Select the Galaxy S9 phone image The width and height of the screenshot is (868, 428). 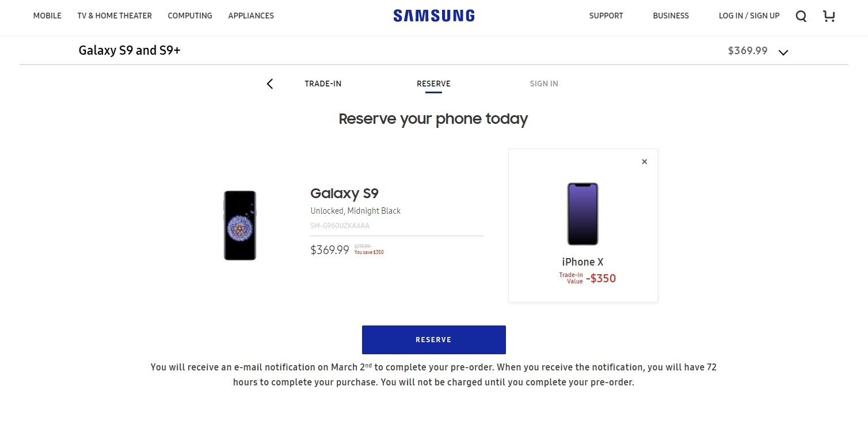click(x=240, y=225)
